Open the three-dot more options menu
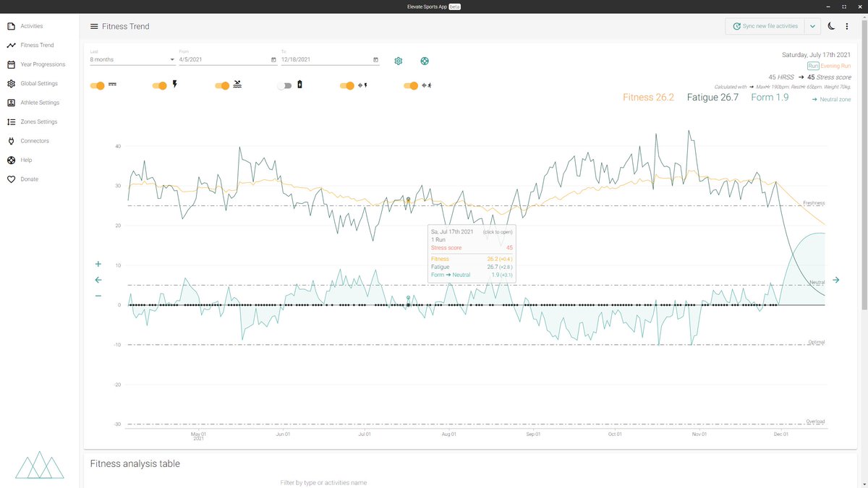The height and width of the screenshot is (488, 868). click(847, 26)
